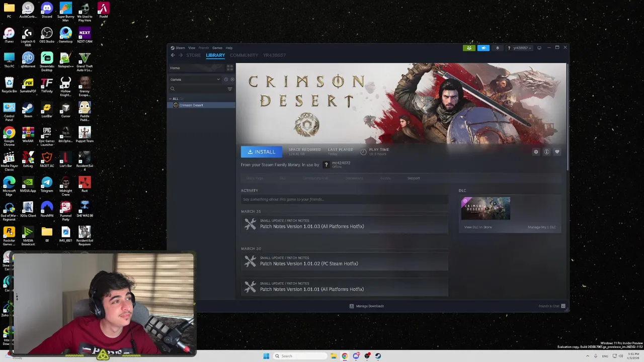
Task: Click library search field
Action: pos(198,89)
